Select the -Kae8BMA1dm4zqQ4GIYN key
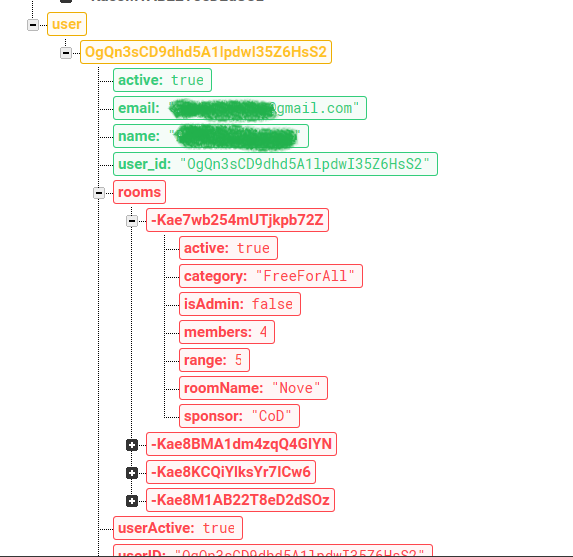This screenshot has height=557, width=573. (241, 444)
